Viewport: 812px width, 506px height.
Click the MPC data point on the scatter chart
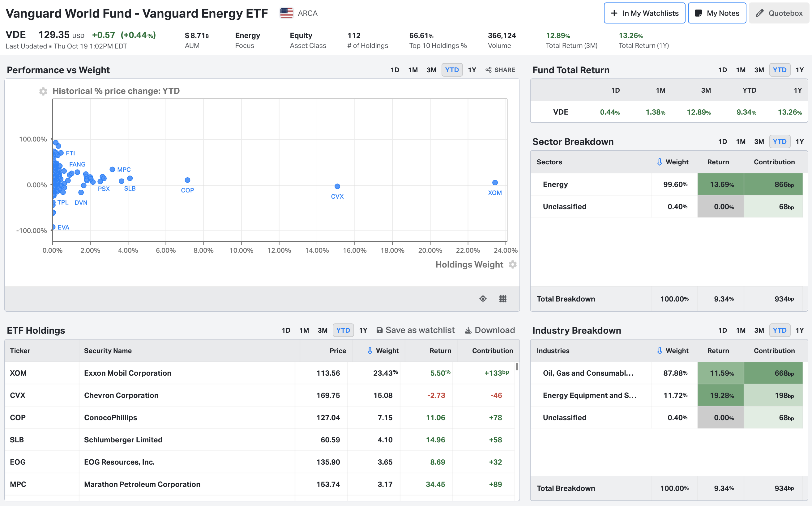click(x=113, y=170)
